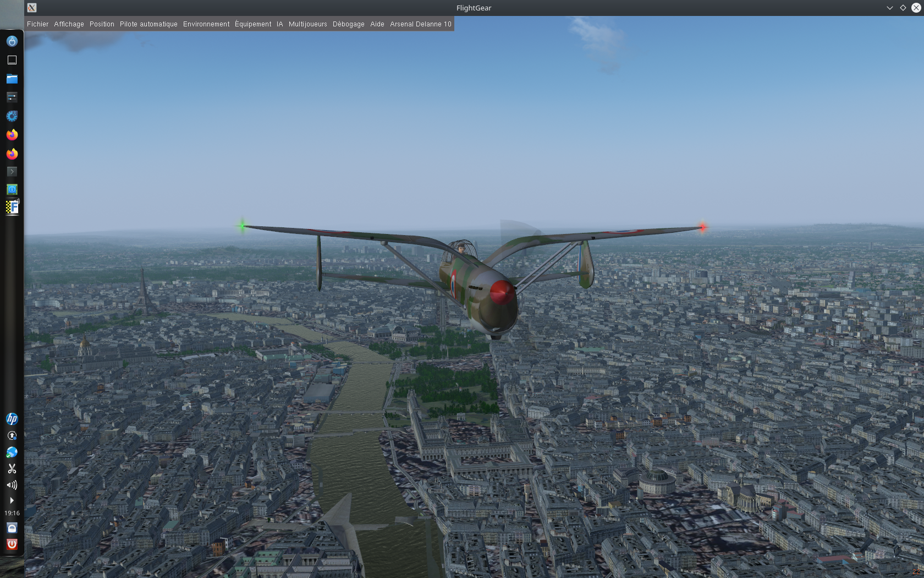Image resolution: width=924 pixels, height=578 pixels.
Task: Open the IA menu
Action: coord(280,24)
